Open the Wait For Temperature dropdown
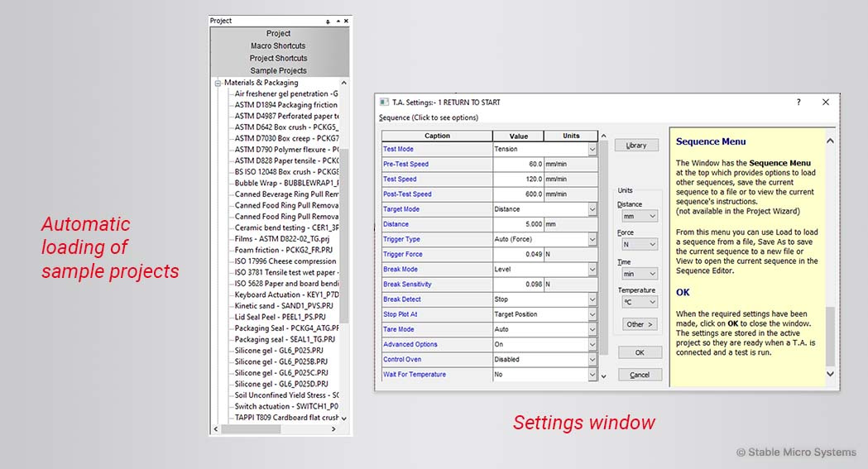This screenshot has height=469, width=868. pos(592,375)
